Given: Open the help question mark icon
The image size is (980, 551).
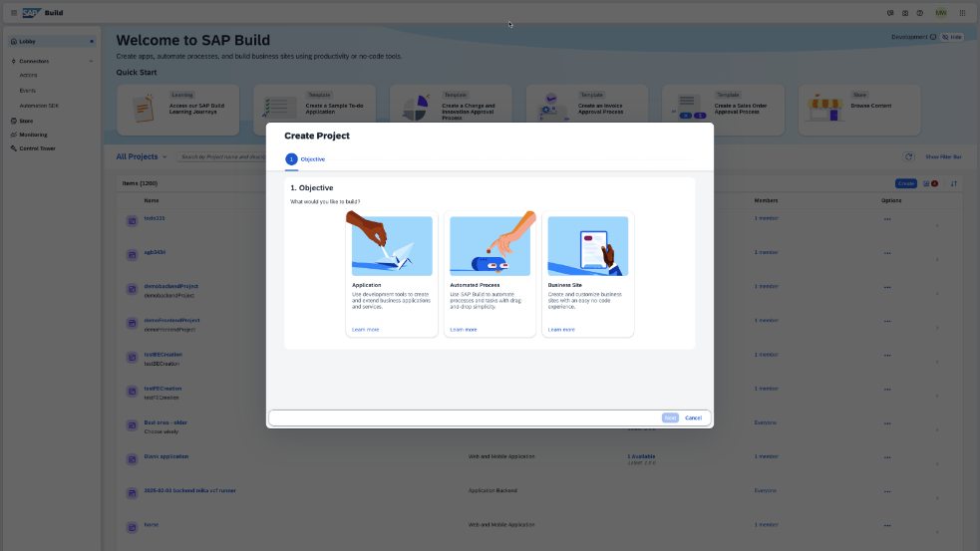Looking at the screenshot, I should [920, 13].
